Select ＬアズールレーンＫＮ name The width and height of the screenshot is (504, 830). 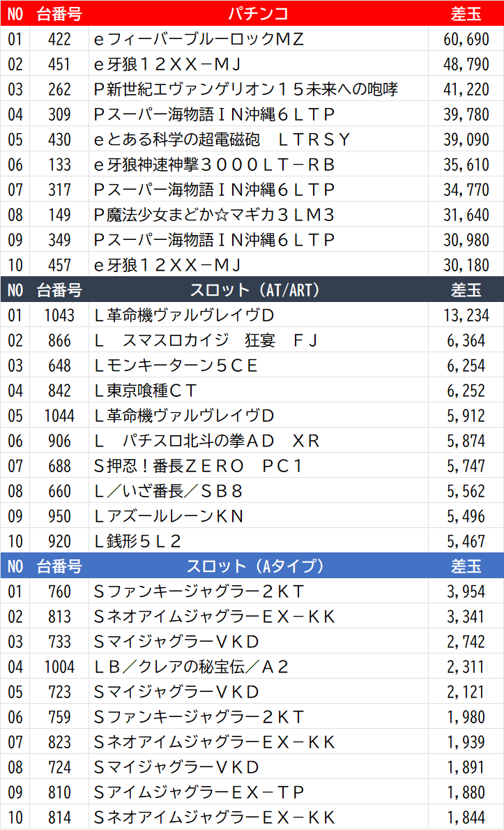point(168,517)
